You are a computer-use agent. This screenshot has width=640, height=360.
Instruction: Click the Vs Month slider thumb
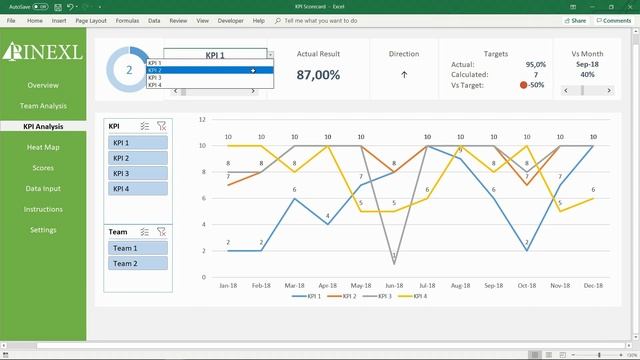click(582, 90)
